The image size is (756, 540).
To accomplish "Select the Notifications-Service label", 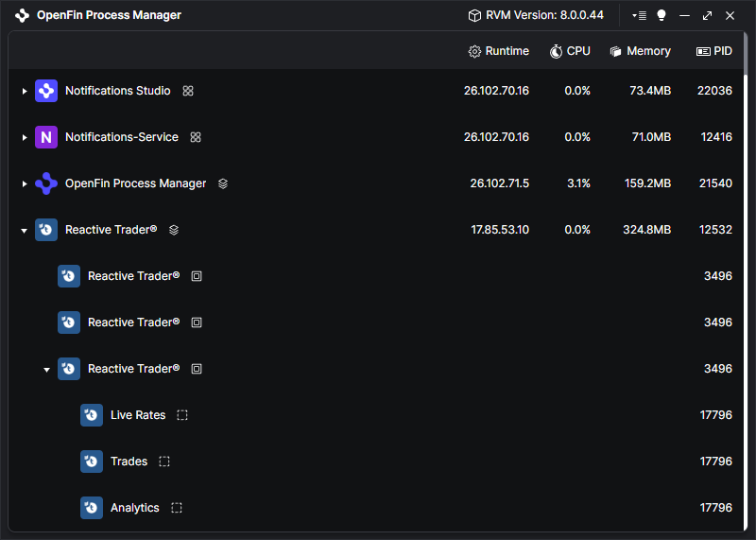I will [x=122, y=137].
